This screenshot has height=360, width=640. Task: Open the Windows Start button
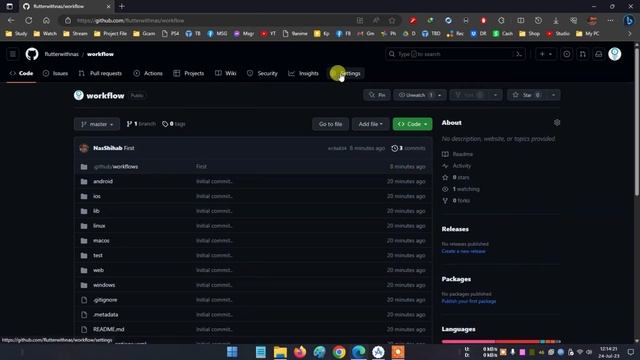click(x=232, y=352)
